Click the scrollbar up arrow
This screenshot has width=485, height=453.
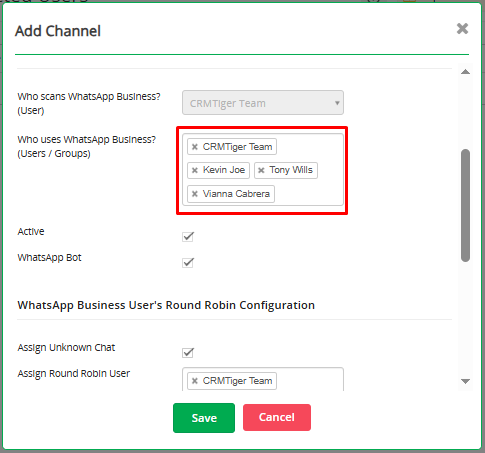click(x=465, y=72)
